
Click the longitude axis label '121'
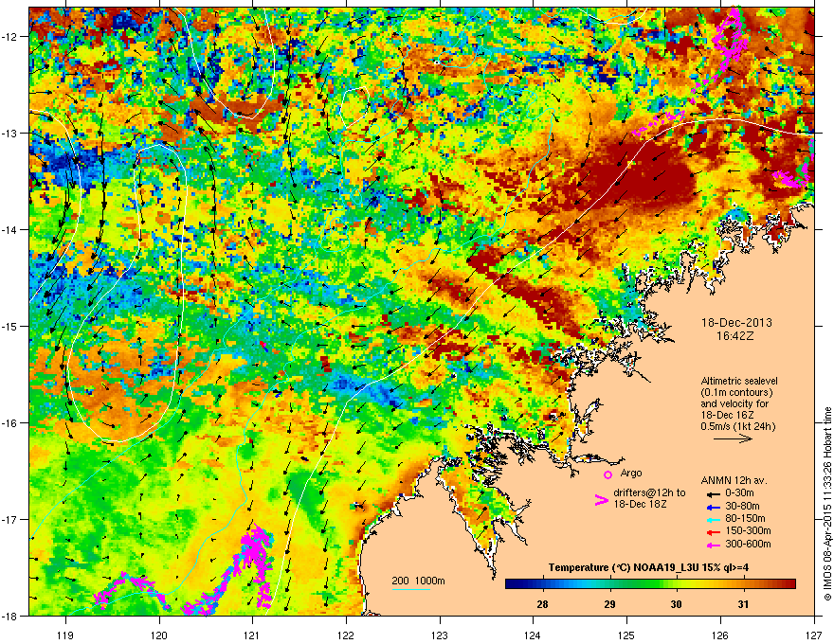click(252, 635)
